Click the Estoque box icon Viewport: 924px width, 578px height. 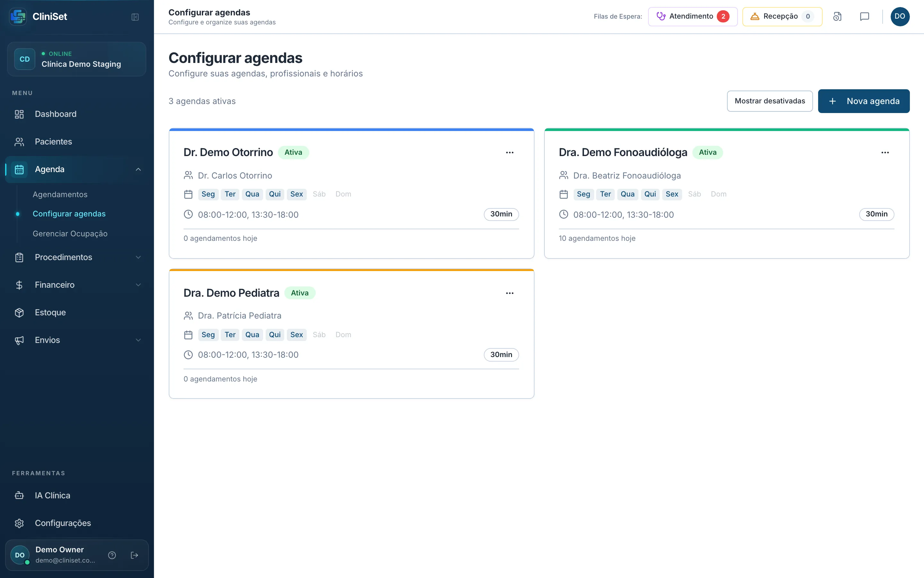(19, 313)
